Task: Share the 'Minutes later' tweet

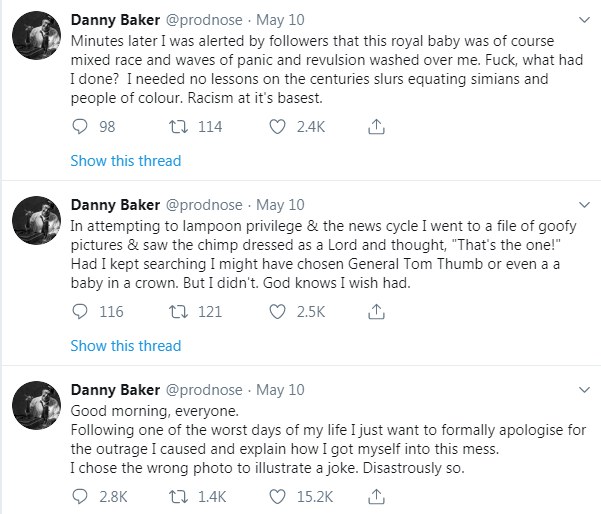Action: pos(376,126)
